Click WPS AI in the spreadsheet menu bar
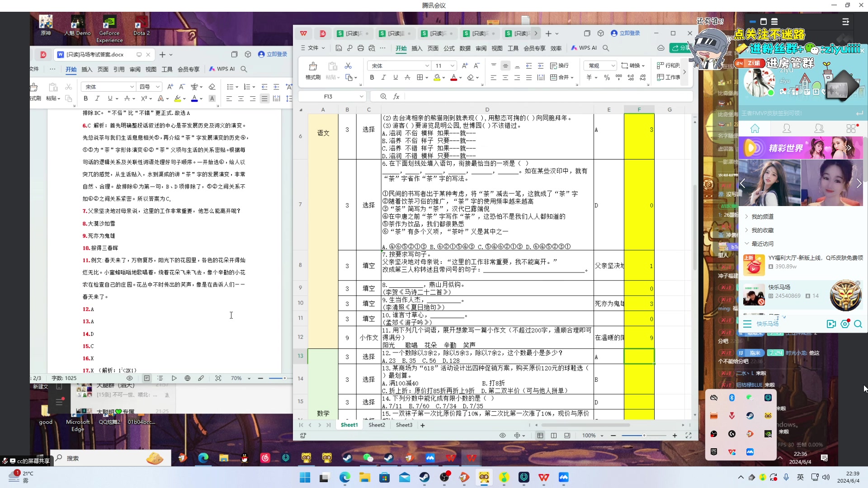Image resolution: width=868 pixels, height=488 pixels. coord(584,48)
